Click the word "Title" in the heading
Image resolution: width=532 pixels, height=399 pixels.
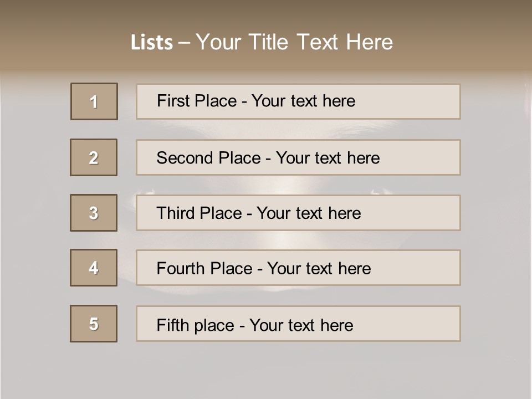tap(270, 42)
